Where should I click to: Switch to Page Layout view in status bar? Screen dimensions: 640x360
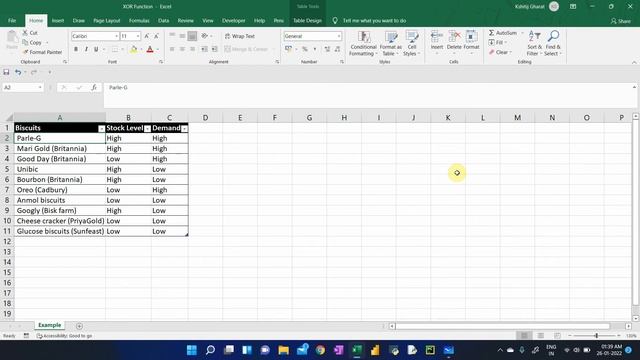point(540,336)
